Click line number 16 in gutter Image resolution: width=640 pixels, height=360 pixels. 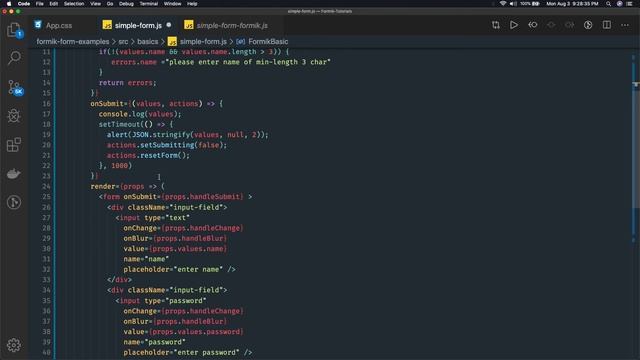coord(47,104)
